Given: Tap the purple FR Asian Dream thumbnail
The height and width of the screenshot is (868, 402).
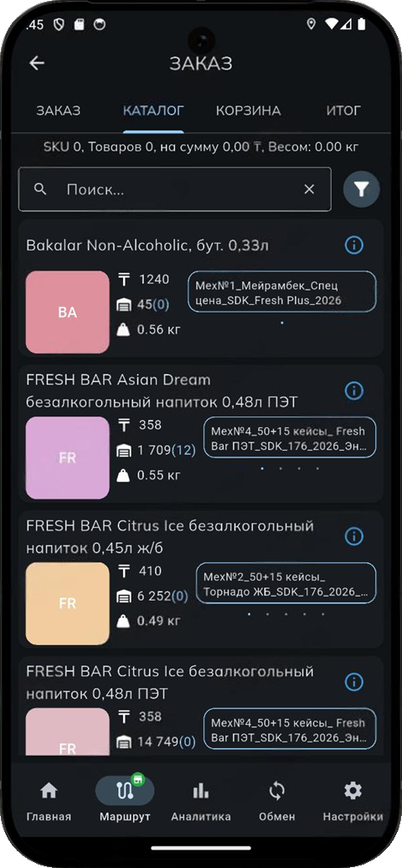Looking at the screenshot, I should click(68, 457).
